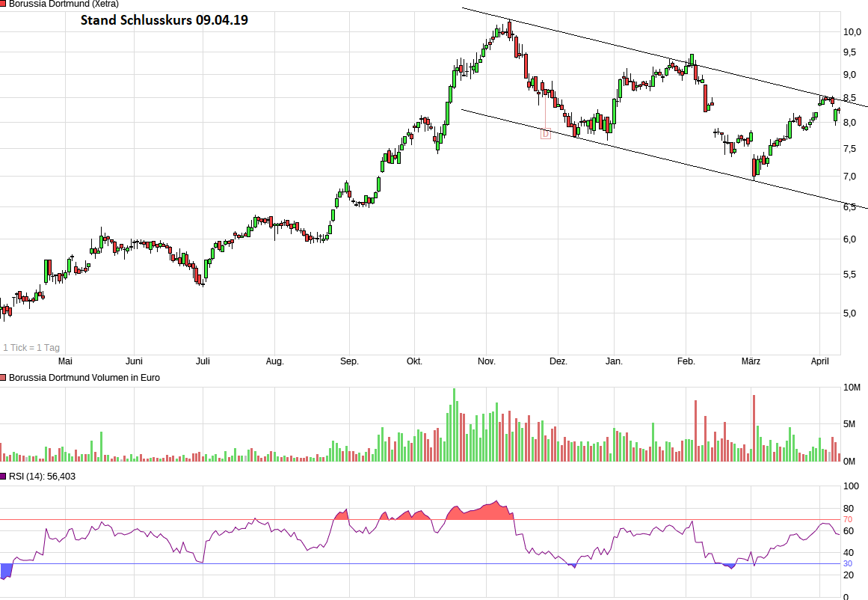Click the RSI axis value 60
The image size is (868, 600).
848,530
